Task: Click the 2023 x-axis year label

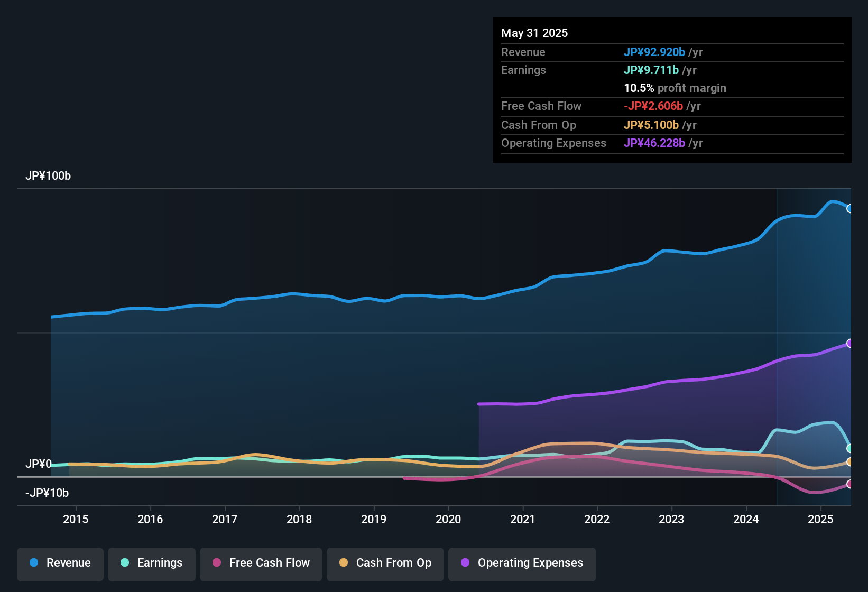Action: point(671,520)
